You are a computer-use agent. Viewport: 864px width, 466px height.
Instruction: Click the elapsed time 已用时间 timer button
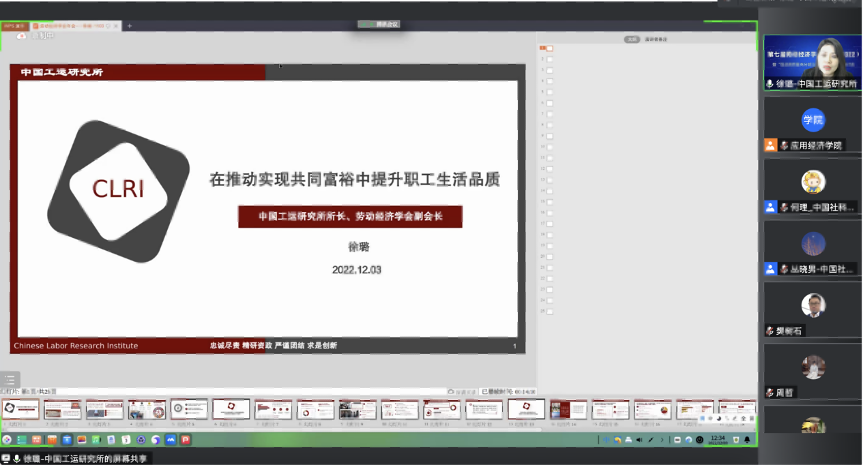[x=507, y=392]
